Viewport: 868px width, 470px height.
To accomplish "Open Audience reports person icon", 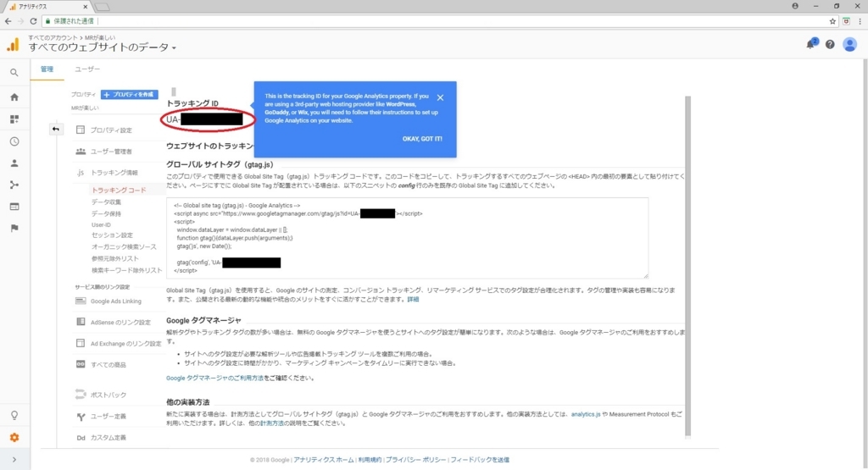I will pos(14,163).
